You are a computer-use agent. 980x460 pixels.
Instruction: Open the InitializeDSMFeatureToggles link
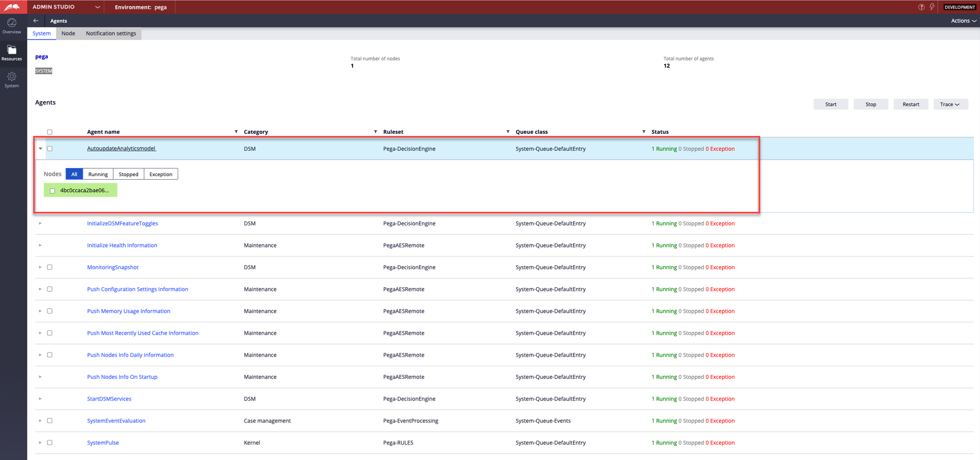(122, 223)
